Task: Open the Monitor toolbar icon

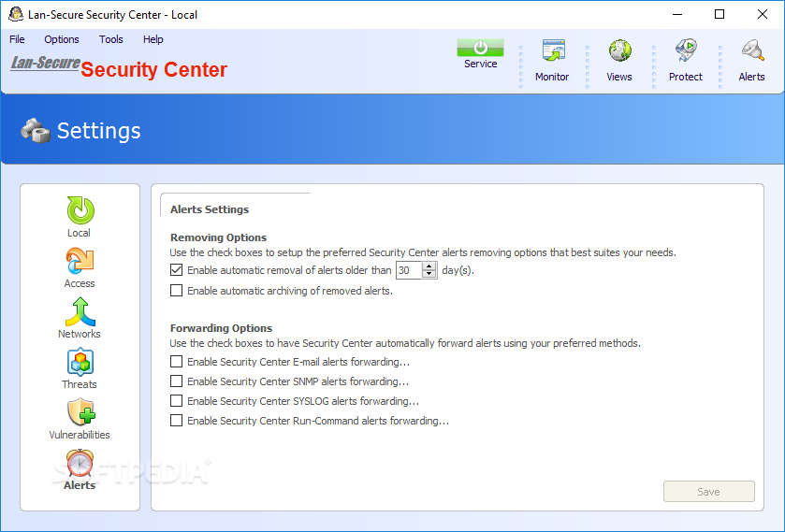Action: [x=553, y=50]
